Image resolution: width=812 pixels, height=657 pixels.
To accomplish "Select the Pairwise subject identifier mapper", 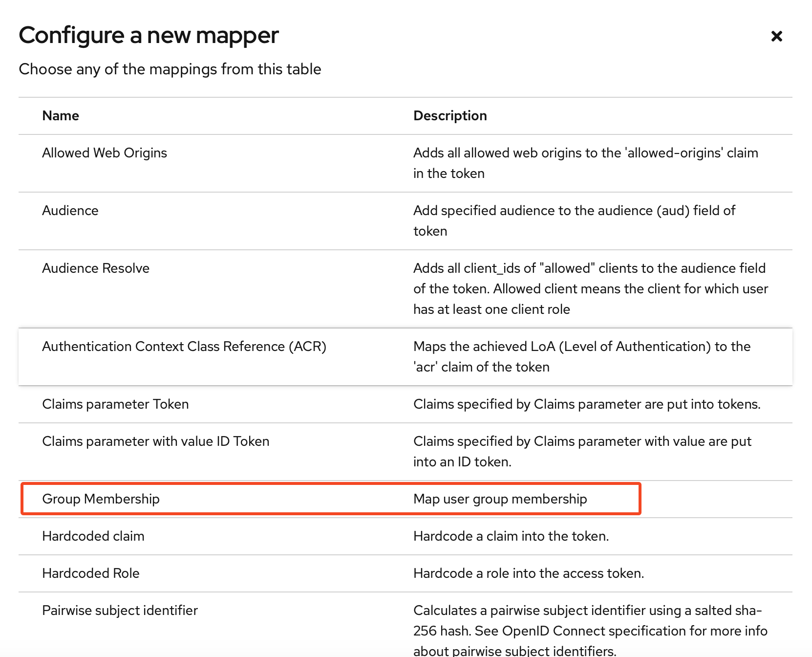I will (120, 611).
